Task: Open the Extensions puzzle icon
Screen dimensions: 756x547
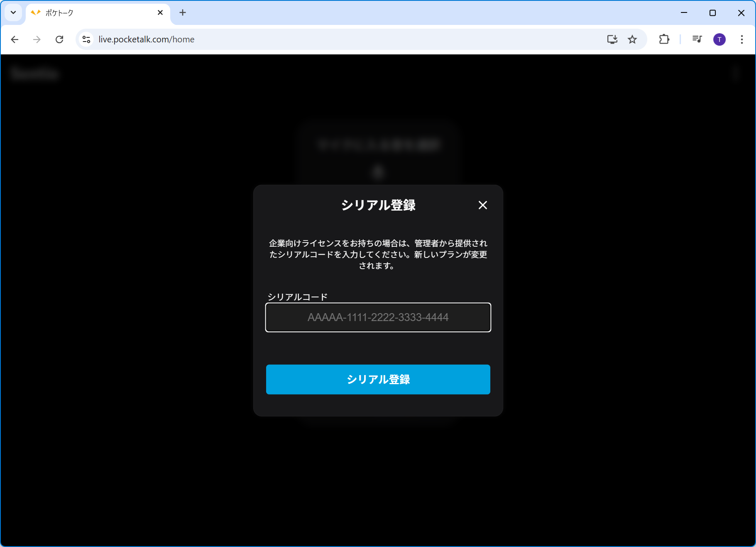Action: [x=664, y=39]
